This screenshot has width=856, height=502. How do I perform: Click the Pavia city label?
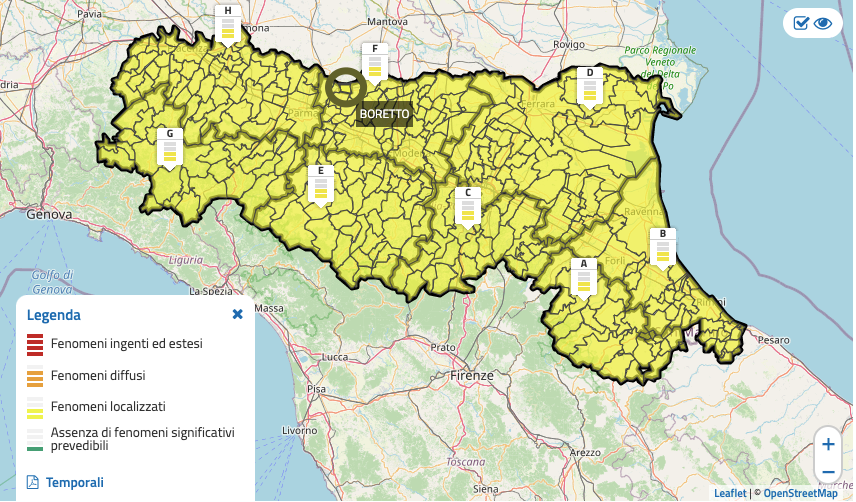coord(90,14)
